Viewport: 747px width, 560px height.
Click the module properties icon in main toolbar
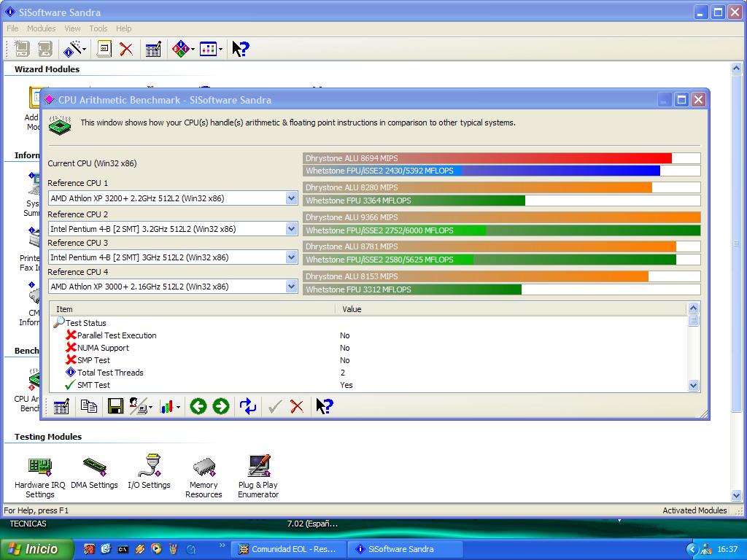point(104,49)
